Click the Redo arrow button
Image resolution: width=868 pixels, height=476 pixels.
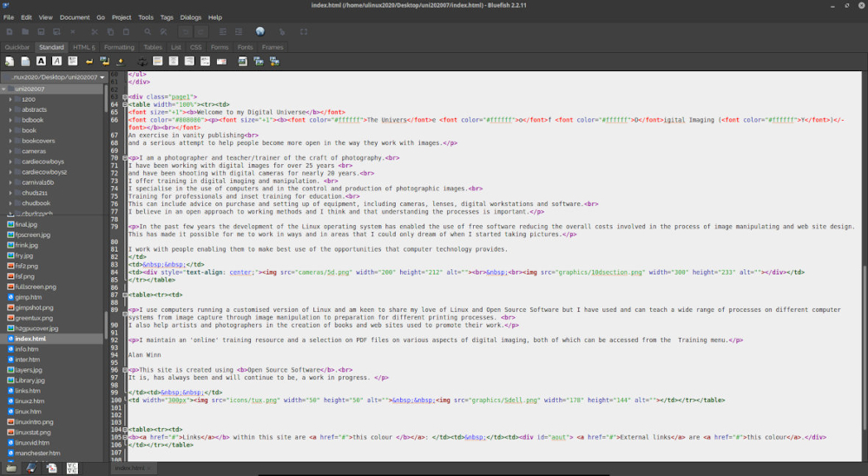click(x=201, y=31)
